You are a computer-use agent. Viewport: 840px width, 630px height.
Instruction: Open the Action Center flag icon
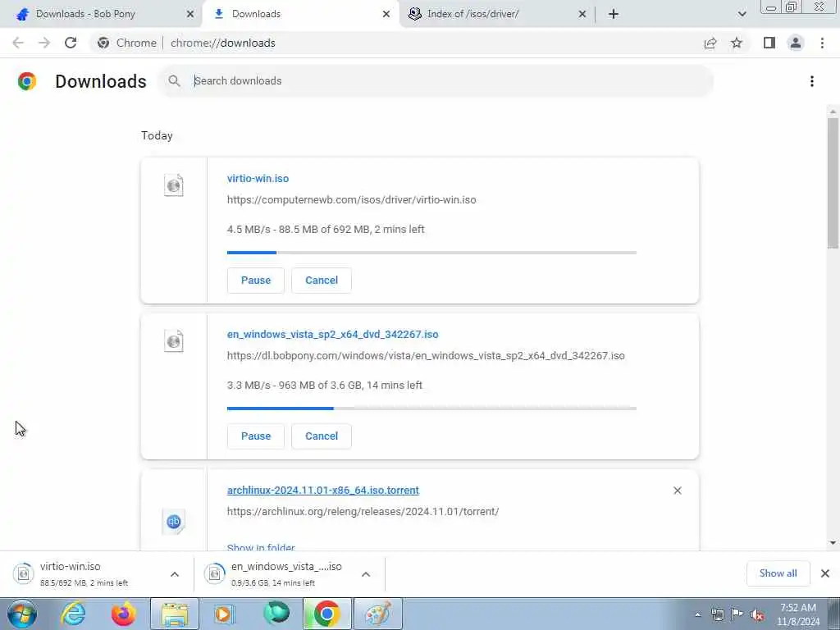(x=737, y=615)
